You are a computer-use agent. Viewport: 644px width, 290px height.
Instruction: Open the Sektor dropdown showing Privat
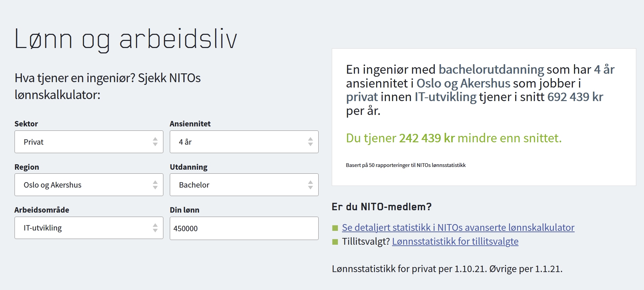tap(89, 142)
